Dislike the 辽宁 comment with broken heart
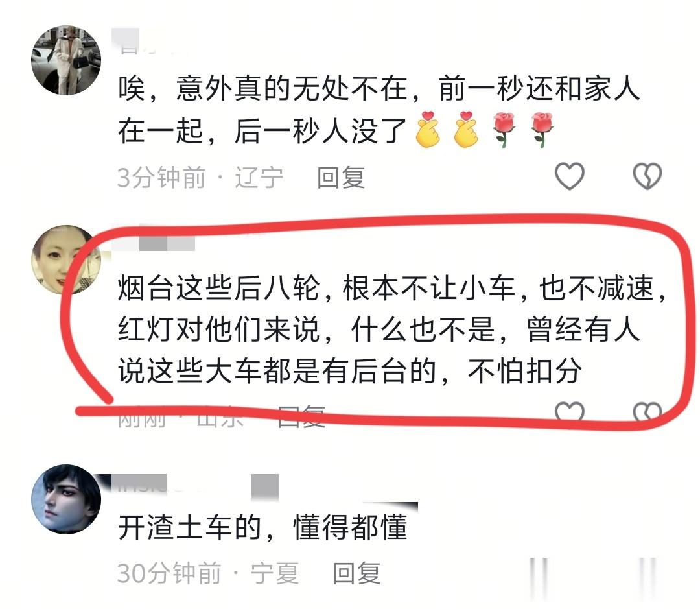Viewport: 700px width, 609px height. [647, 176]
